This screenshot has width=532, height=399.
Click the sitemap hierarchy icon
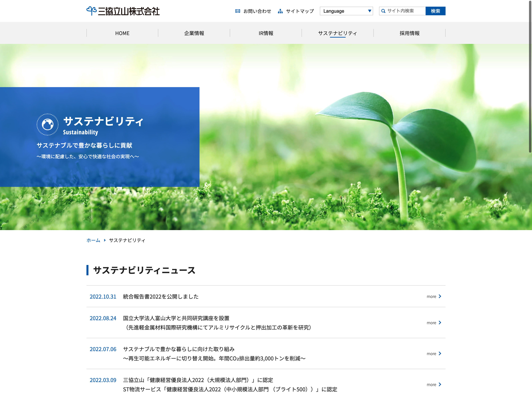[280, 11]
